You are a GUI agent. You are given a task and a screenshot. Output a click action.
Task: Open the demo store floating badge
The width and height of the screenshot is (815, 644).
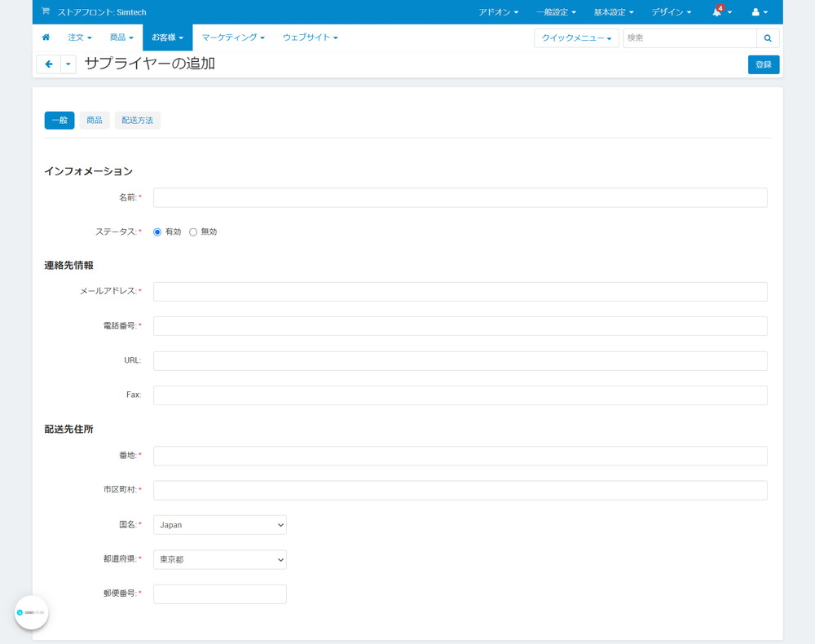(31, 612)
